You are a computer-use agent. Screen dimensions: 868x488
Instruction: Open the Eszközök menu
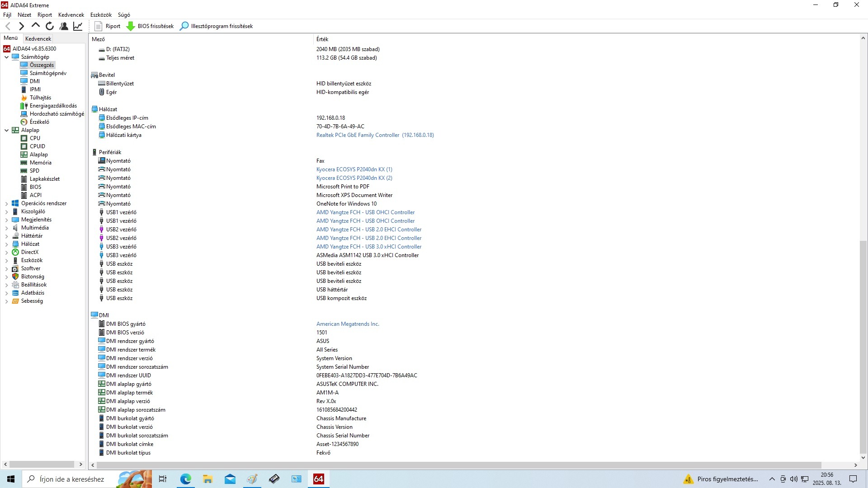pyautogui.click(x=101, y=15)
